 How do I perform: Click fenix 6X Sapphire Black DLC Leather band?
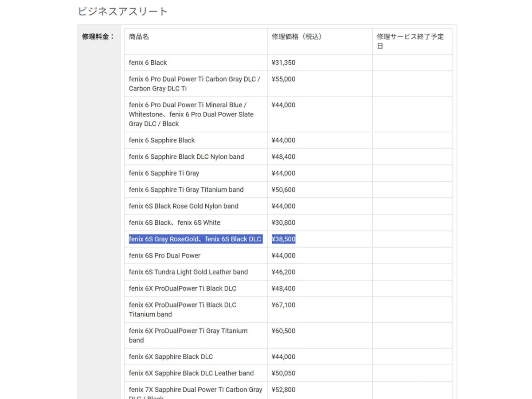click(191, 373)
